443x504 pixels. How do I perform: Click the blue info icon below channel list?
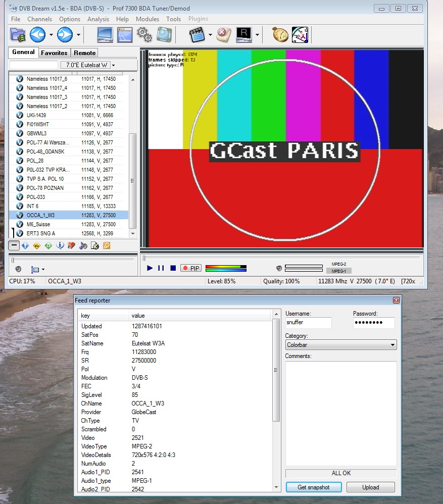[60, 245]
